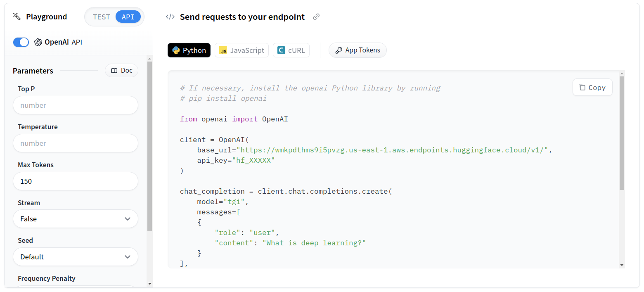
Task: Click the code block vertical scrollbar
Action: (x=622, y=132)
